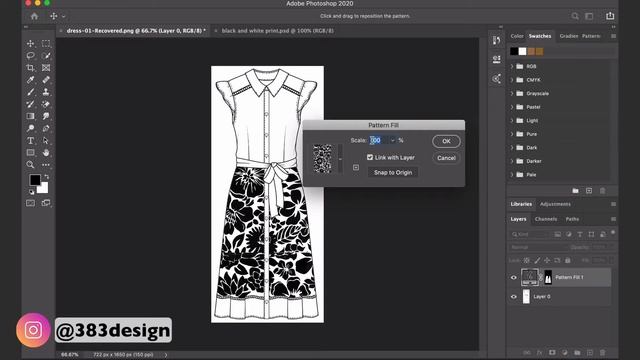Click OK in Pattern Fill dialog
This screenshot has height=360, width=640.
coord(446,141)
